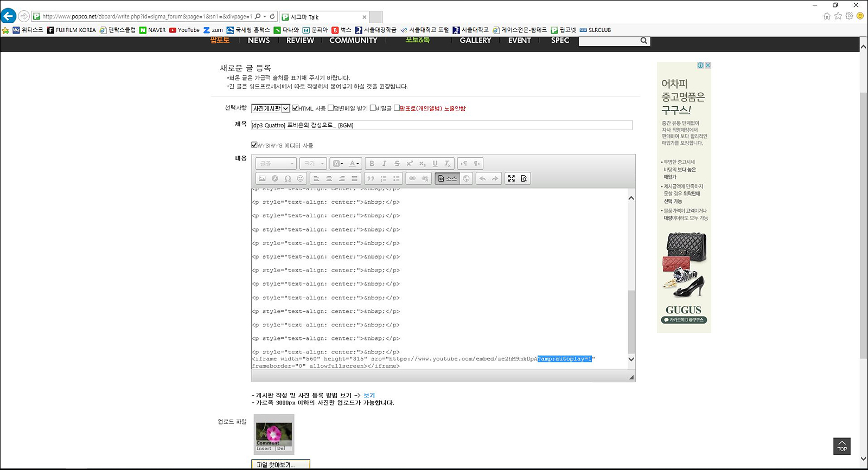The width and height of the screenshot is (868, 470).
Task: Uncheck the HTML 사용 checkbox
Action: click(295, 108)
